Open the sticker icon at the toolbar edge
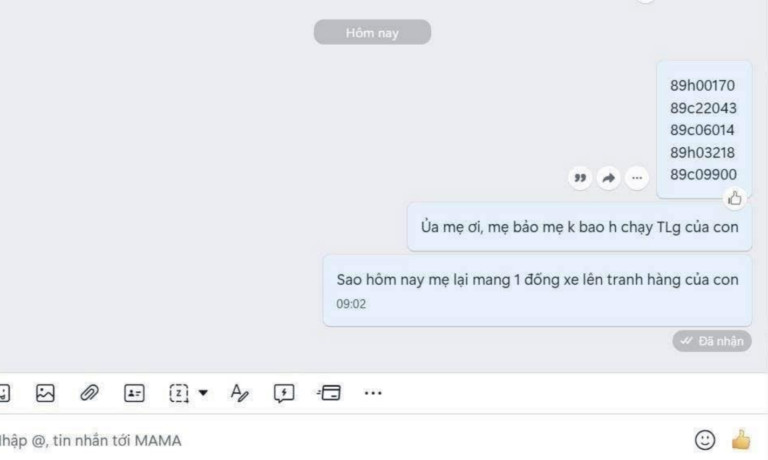768x460 pixels. pos(4,393)
